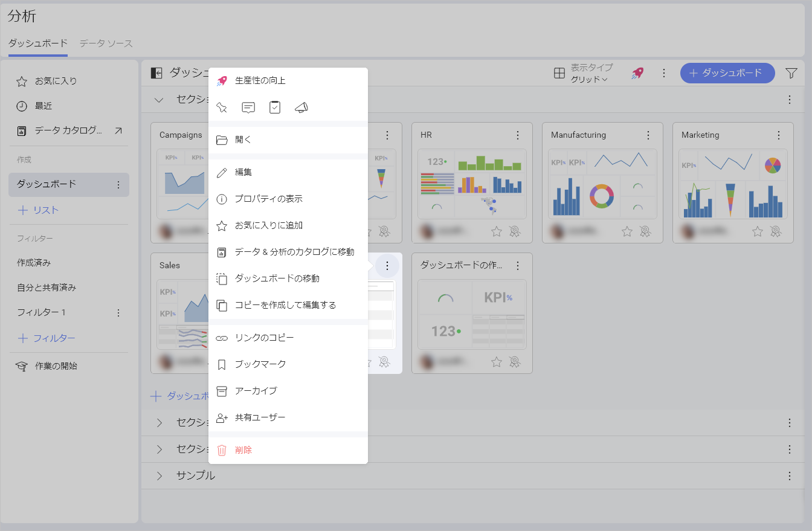
Task: Click the + リスト link in the sidebar
Action: pos(38,211)
